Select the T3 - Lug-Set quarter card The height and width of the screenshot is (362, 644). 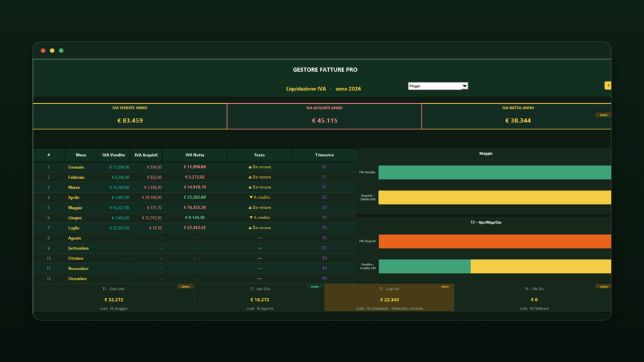[x=390, y=297]
